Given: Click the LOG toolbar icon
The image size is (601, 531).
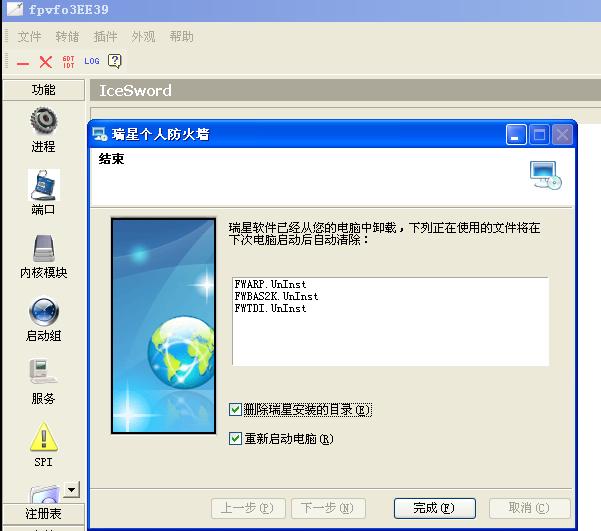Looking at the screenshot, I should click(92, 61).
